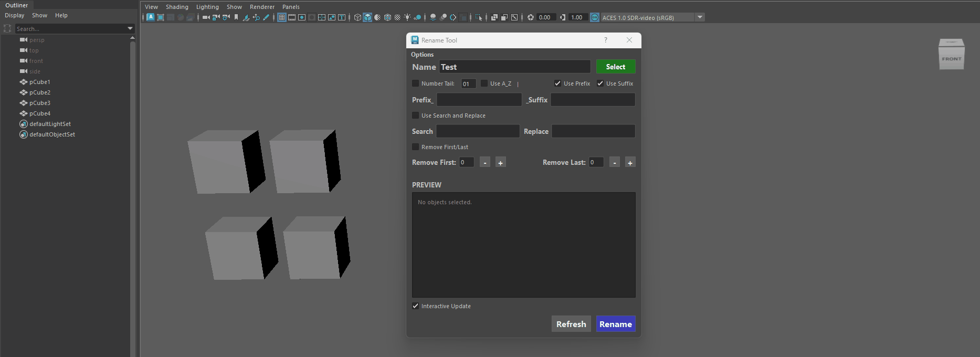Open the Renderer menu
This screenshot has width=980, height=357.
(262, 7)
